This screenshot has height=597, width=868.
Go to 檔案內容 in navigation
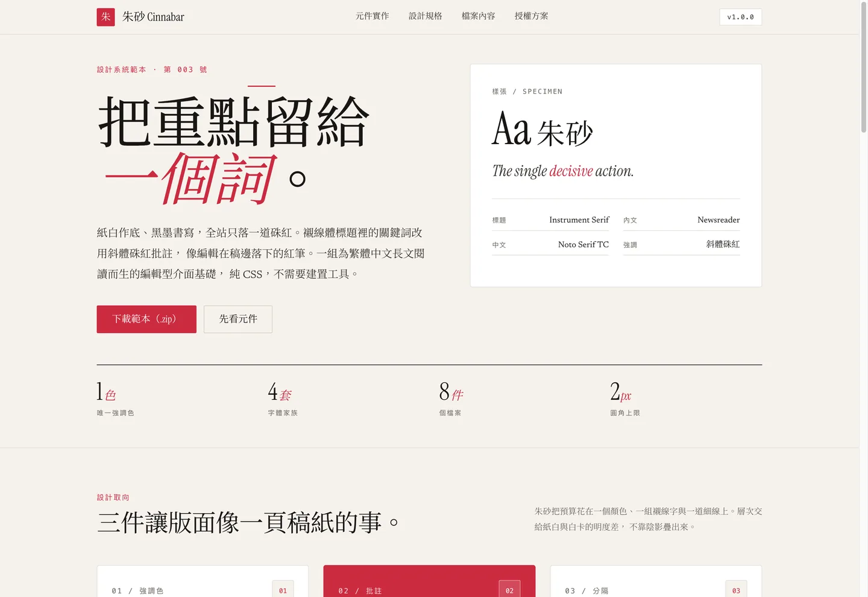tap(478, 16)
